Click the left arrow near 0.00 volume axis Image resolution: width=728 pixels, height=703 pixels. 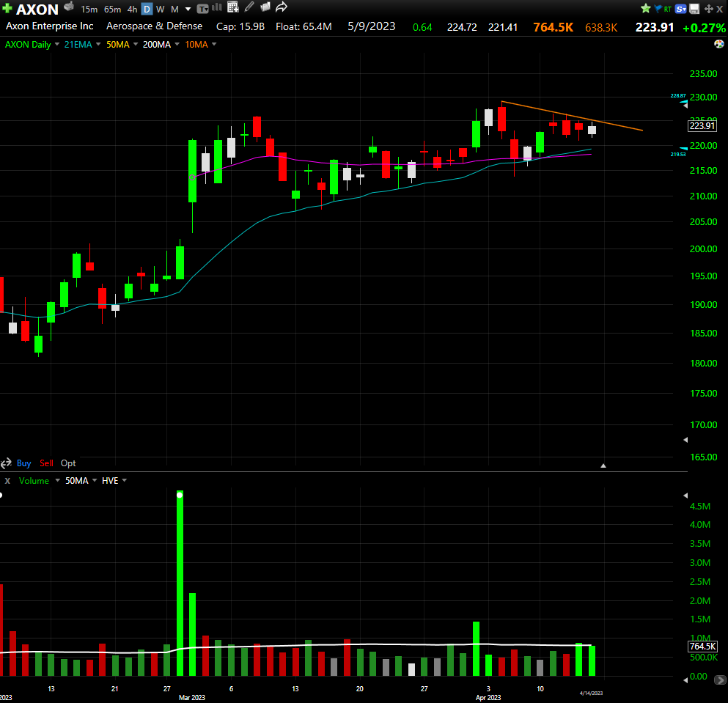tap(685, 680)
